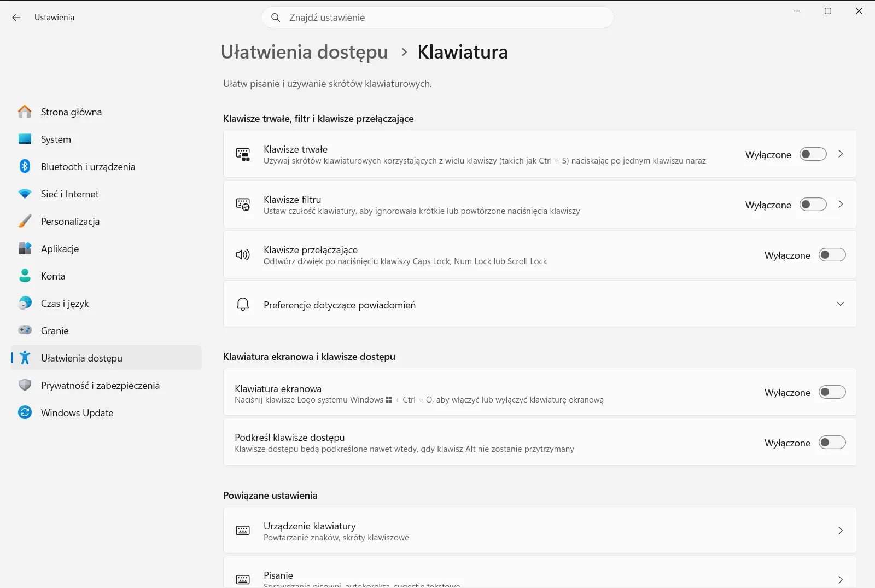The height and width of the screenshot is (588, 875).
Task: Open Klawisze trwałe details chevron
Action: 841,154
